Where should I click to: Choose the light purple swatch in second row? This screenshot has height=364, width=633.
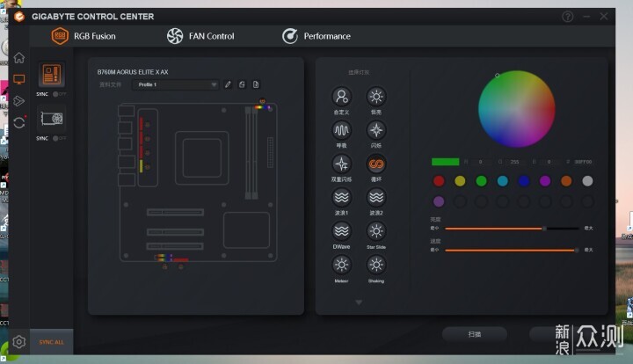coord(439,201)
